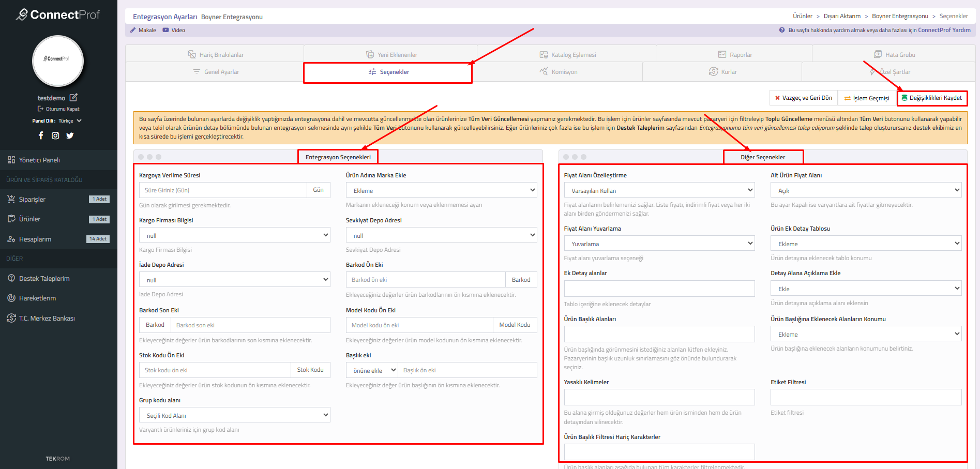Open the Sevkiyat Depo Adresi dropdown
The image size is (980, 469).
coord(441,235)
